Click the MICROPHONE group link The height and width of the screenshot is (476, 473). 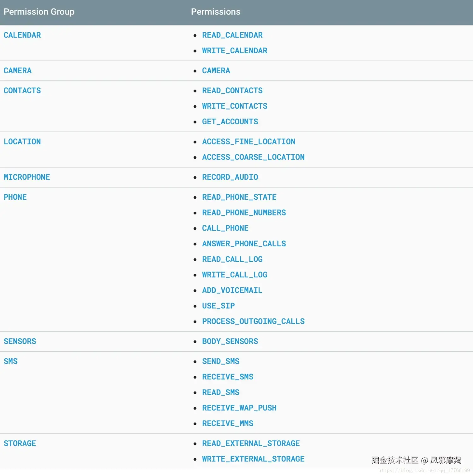coord(27,177)
